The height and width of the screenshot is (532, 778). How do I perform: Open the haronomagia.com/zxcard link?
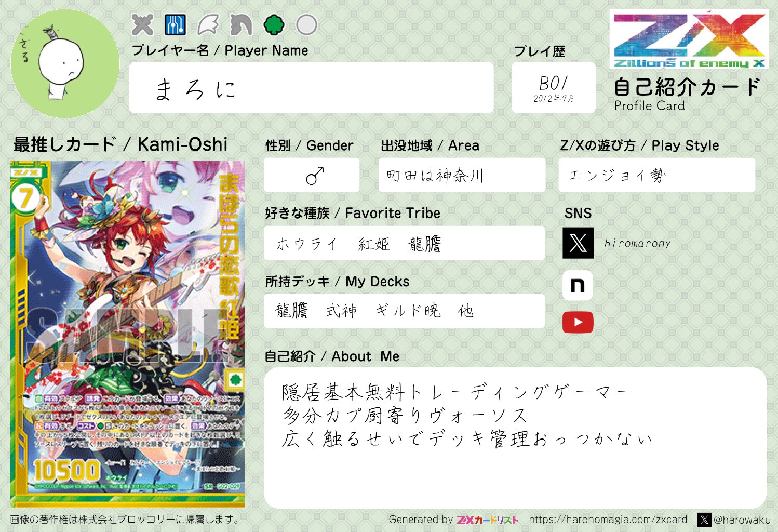(x=608, y=520)
